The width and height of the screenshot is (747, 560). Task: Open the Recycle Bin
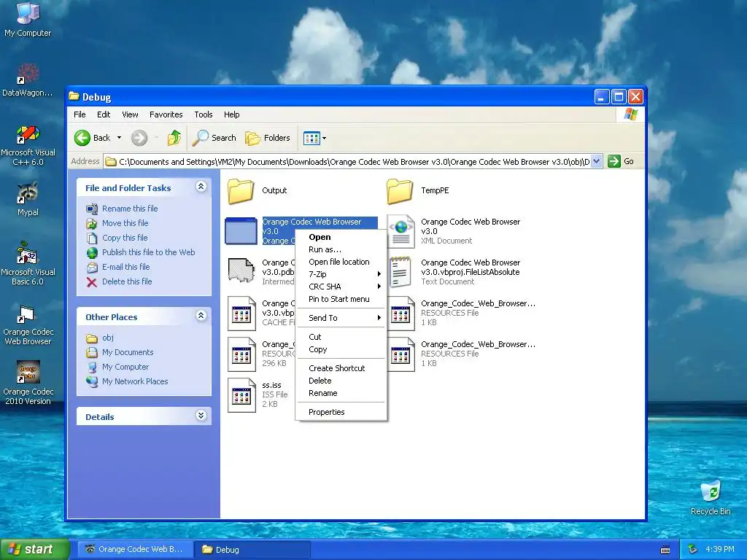(711, 497)
